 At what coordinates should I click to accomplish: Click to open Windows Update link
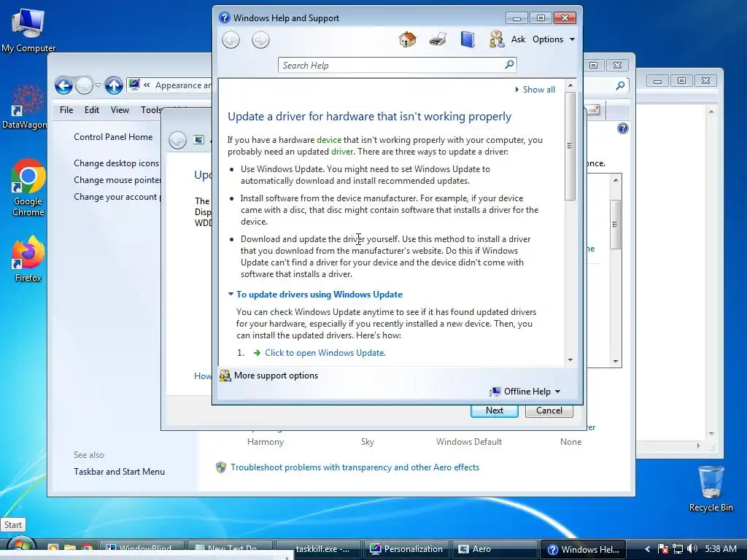325,353
